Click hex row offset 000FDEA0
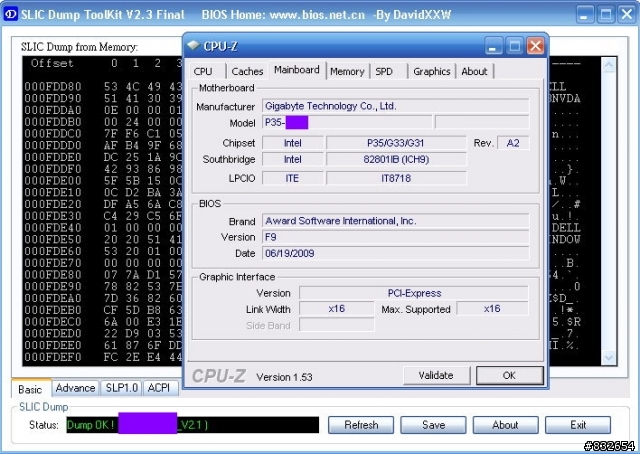This screenshot has height=454, width=640. pyautogui.click(x=53, y=298)
